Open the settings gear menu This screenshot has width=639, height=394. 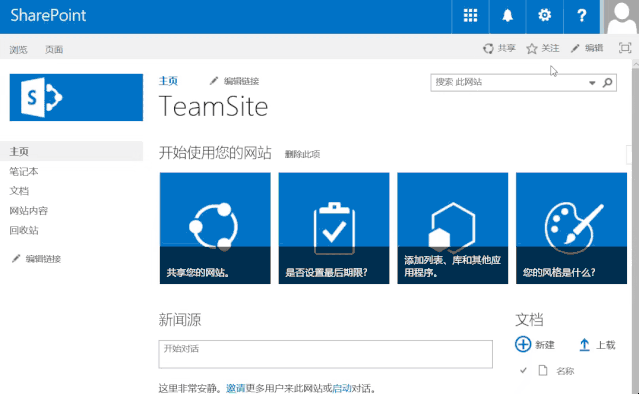point(544,16)
